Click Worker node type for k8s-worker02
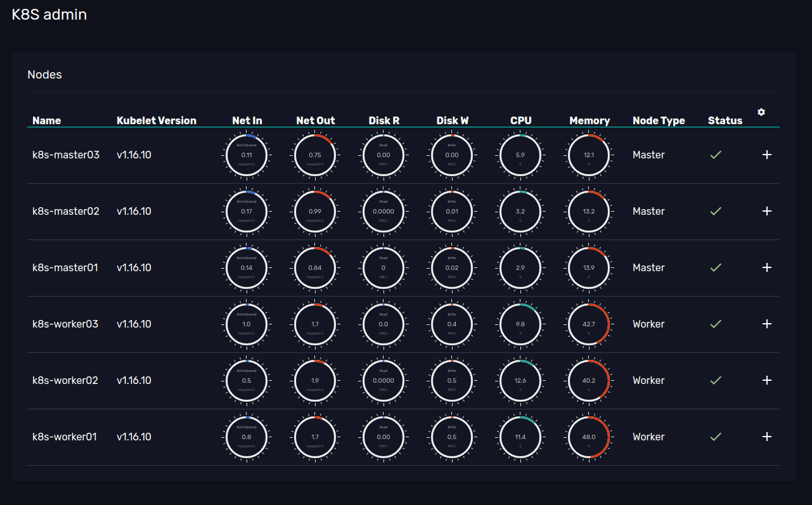 pyautogui.click(x=648, y=380)
